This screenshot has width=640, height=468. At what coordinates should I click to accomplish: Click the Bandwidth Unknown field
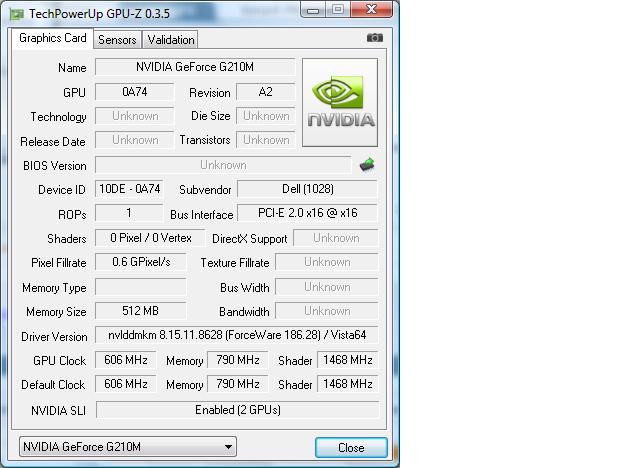327,311
